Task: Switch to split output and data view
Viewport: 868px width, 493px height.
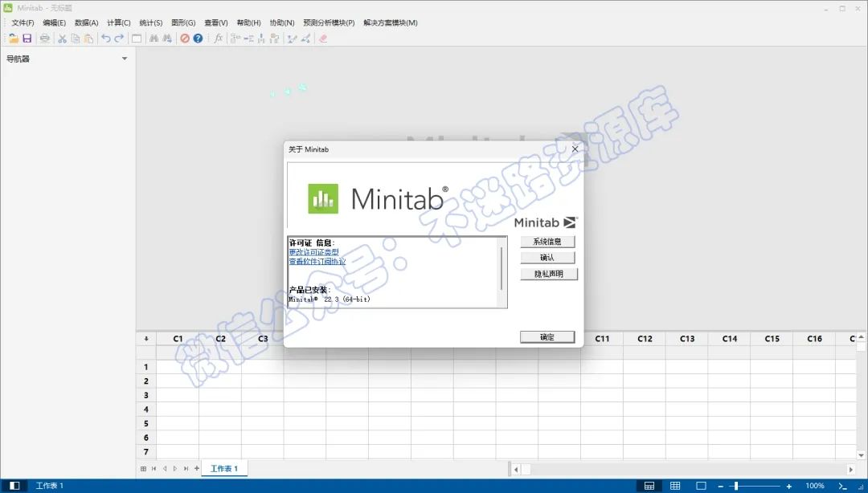Action: pyautogui.click(x=649, y=486)
